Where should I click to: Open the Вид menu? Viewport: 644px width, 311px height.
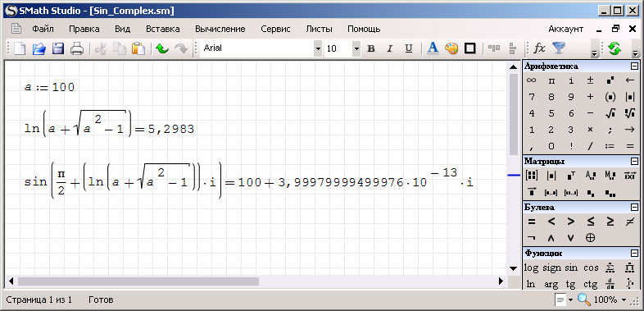122,29
